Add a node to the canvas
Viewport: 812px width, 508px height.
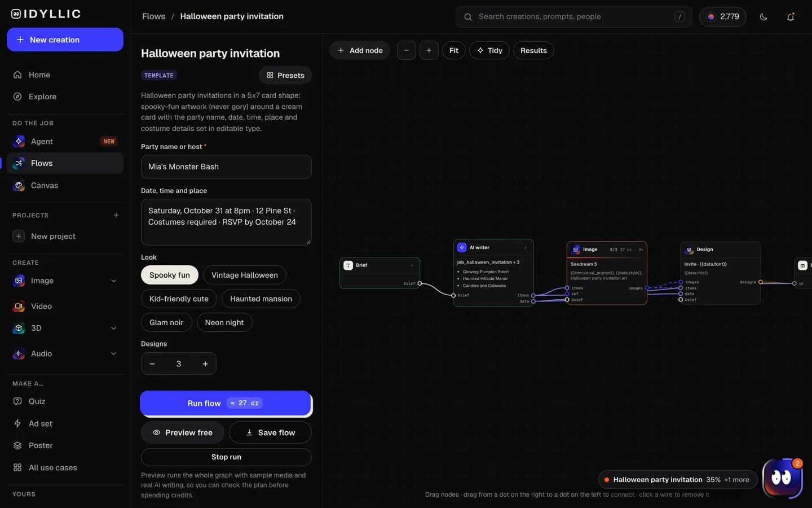pos(360,50)
